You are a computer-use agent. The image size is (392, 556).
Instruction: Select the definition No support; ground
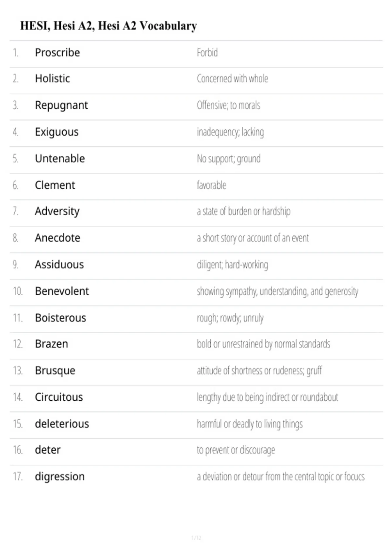point(229,159)
